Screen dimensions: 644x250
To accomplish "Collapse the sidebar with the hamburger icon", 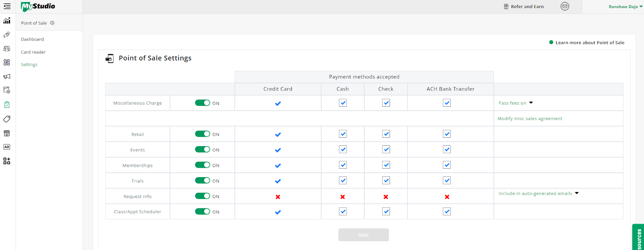I will [x=7, y=6].
